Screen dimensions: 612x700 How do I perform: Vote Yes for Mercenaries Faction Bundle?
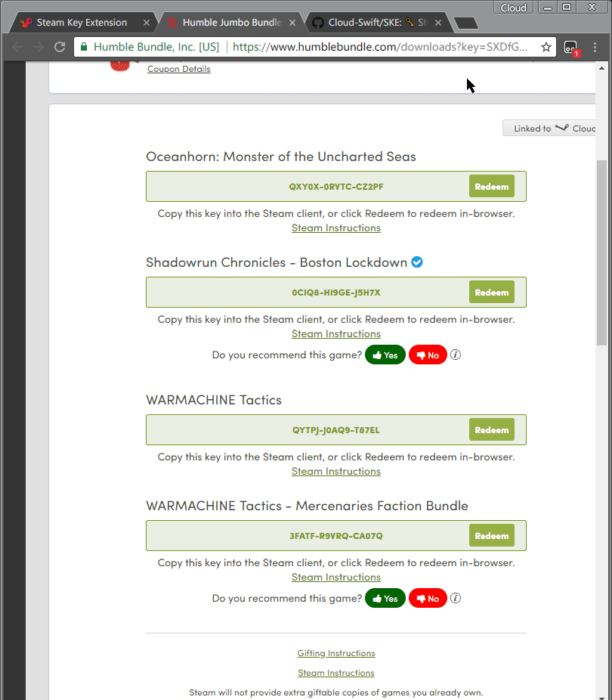coord(385,598)
